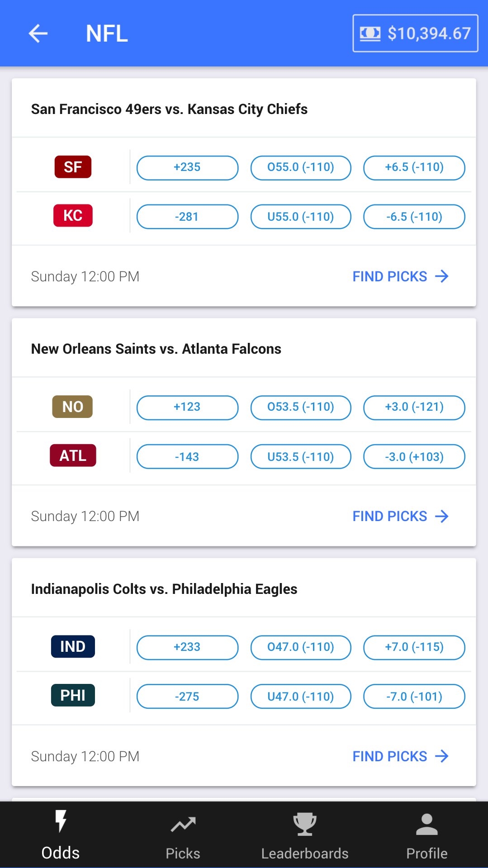Screen dimensions: 488x868
Task: Select KC spread -6.5 (-110)
Action: [x=414, y=217]
